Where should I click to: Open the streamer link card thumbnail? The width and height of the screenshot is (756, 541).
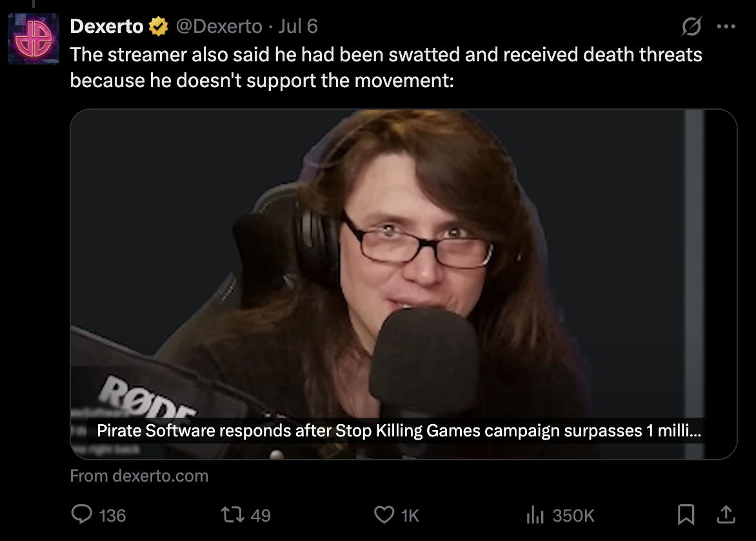404,284
